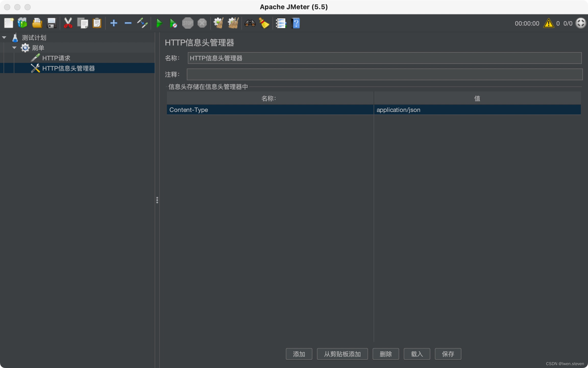Expand all tree nodes with plus icon
This screenshot has width=588, height=368.
click(114, 23)
